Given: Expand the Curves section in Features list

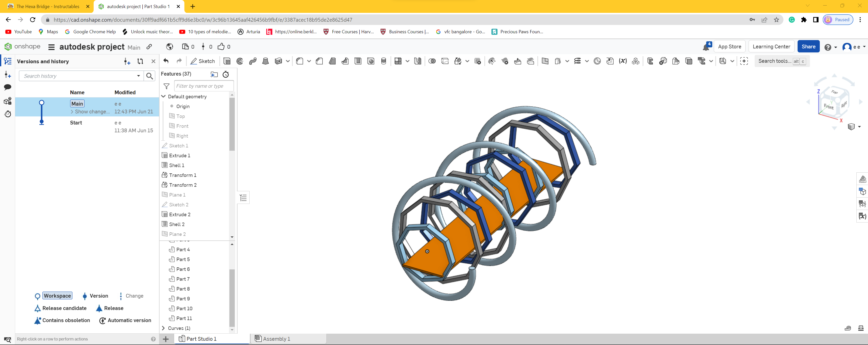Looking at the screenshot, I should [x=164, y=328].
